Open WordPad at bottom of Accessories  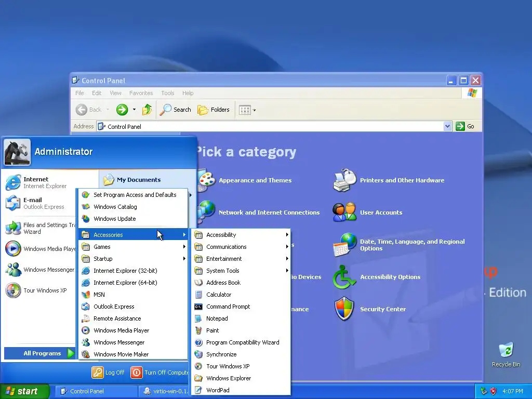[241, 390]
